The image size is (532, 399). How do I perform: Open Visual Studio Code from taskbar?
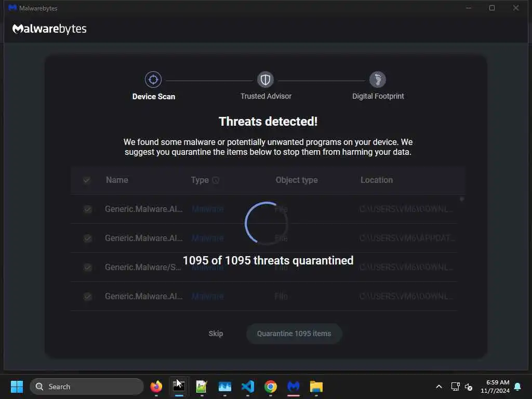click(x=248, y=387)
